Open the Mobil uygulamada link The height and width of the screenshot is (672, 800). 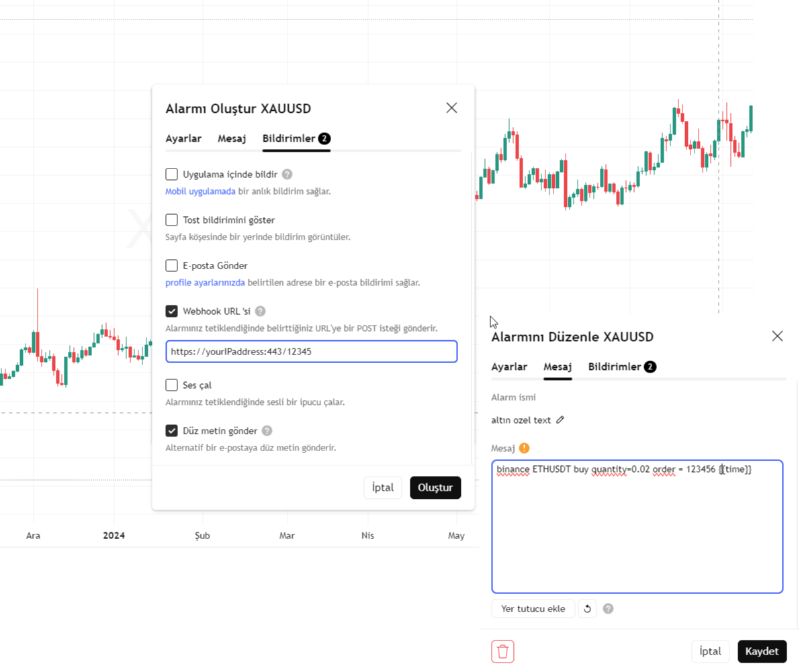point(200,191)
